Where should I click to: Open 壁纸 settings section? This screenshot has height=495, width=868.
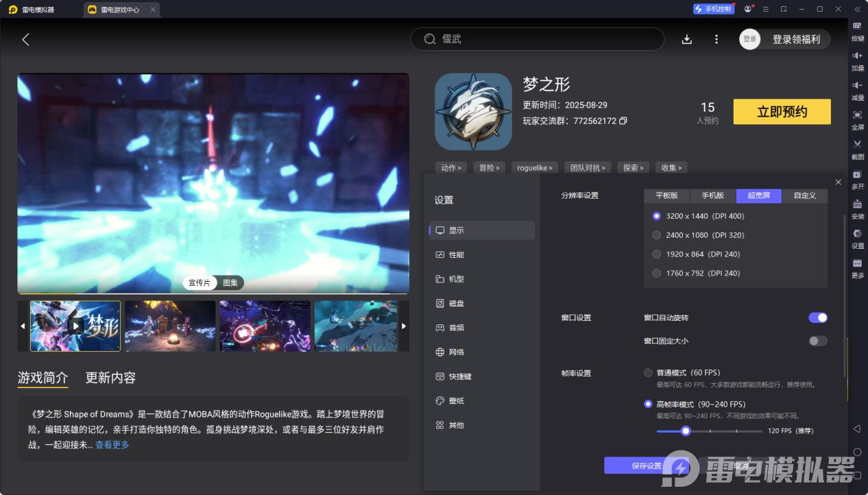tap(482, 401)
